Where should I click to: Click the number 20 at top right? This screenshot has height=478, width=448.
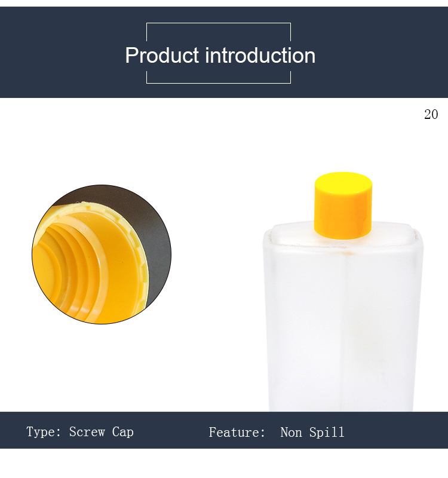coord(431,115)
